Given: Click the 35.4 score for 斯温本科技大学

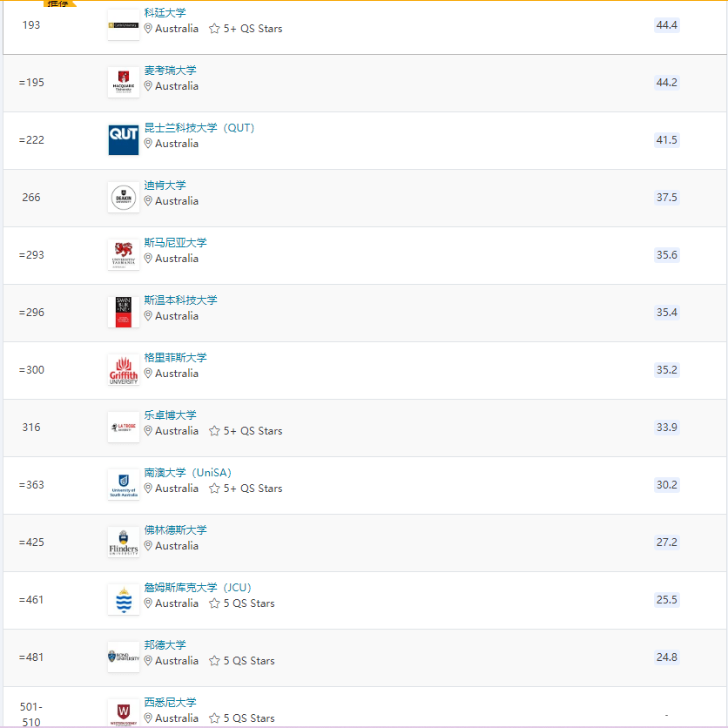Looking at the screenshot, I should [x=667, y=313].
